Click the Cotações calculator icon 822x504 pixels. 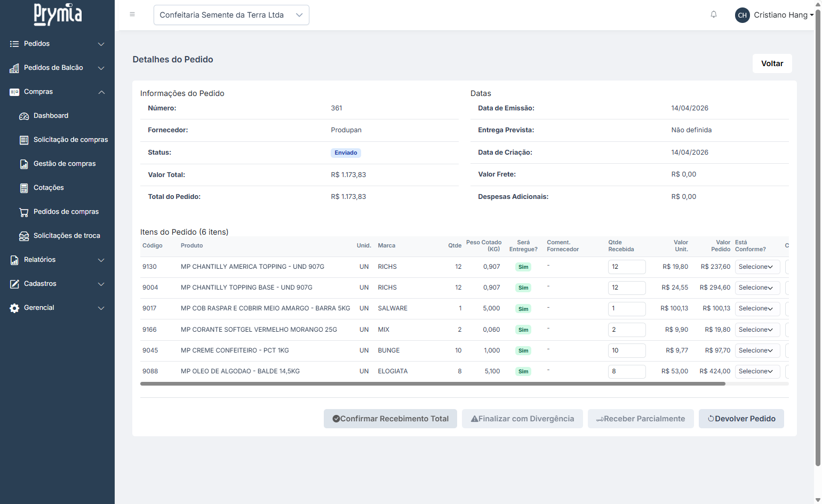(24, 188)
